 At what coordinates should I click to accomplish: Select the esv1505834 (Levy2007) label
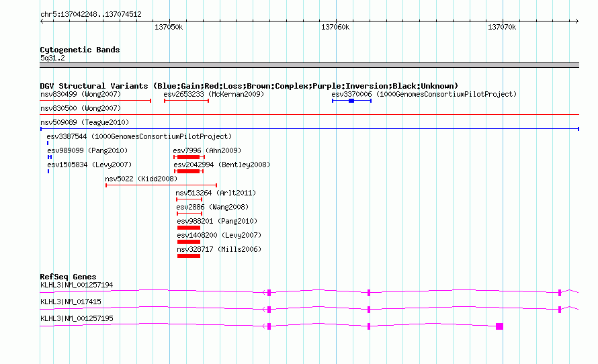89,165
